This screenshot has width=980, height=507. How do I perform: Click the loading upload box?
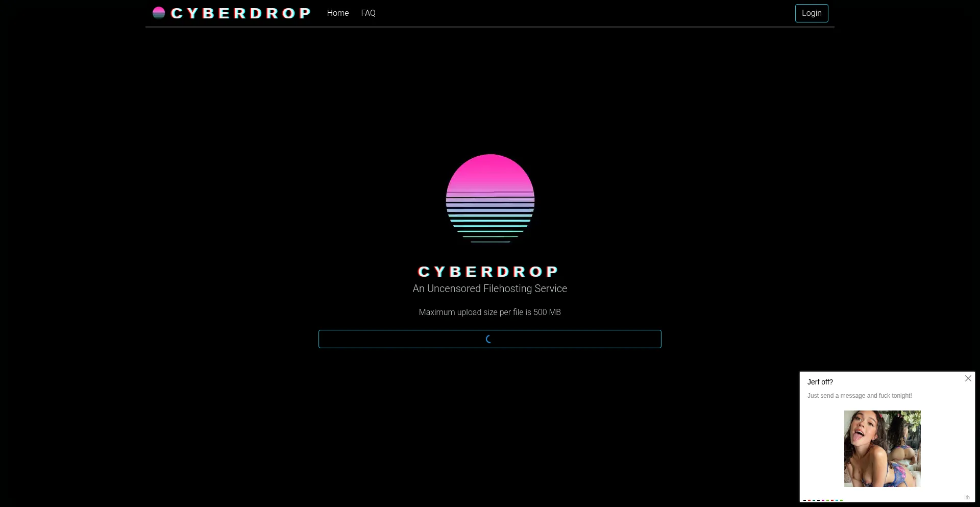click(x=490, y=339)
